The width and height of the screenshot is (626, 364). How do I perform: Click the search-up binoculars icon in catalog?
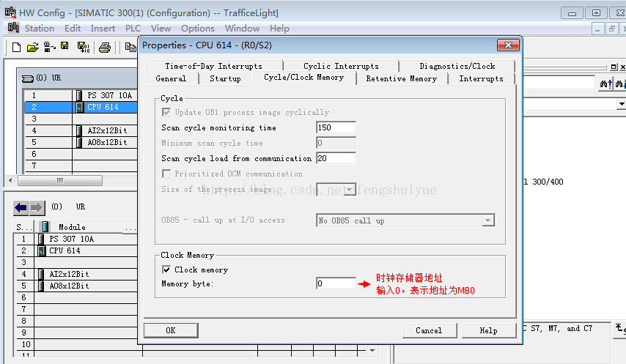click(605, 83)
